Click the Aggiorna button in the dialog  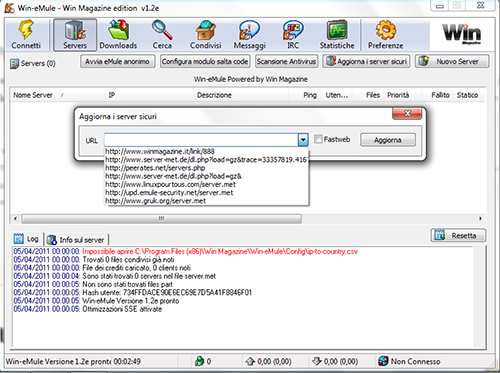[x=388, y=140]
